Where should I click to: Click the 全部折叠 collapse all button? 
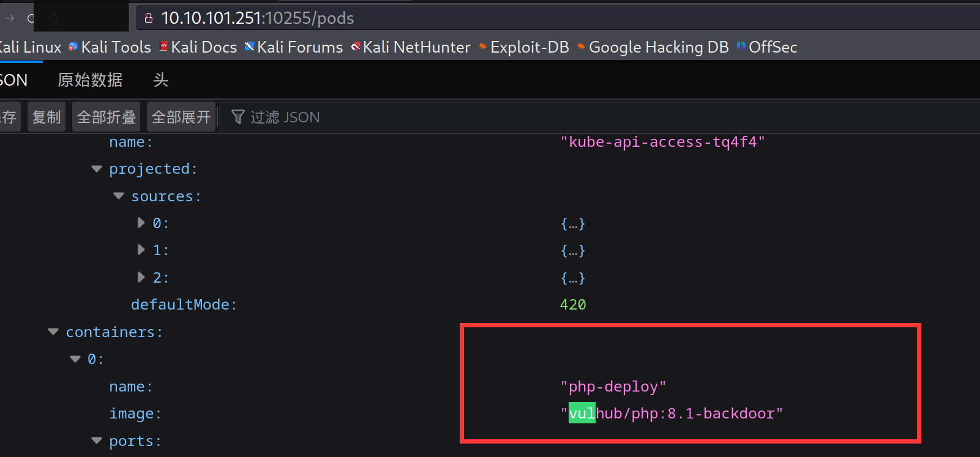coord(107,117)
